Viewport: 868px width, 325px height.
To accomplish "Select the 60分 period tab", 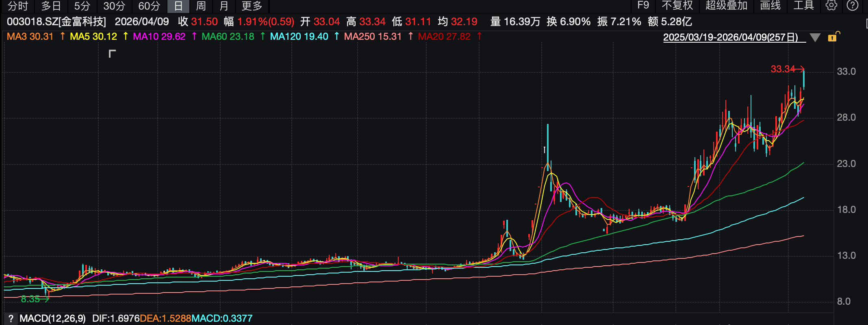I will point(149,6).
